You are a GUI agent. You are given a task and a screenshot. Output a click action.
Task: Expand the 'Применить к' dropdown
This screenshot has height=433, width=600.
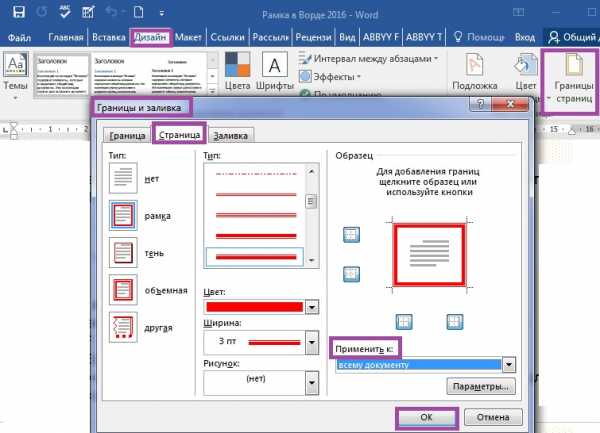(x=509, y=364)
